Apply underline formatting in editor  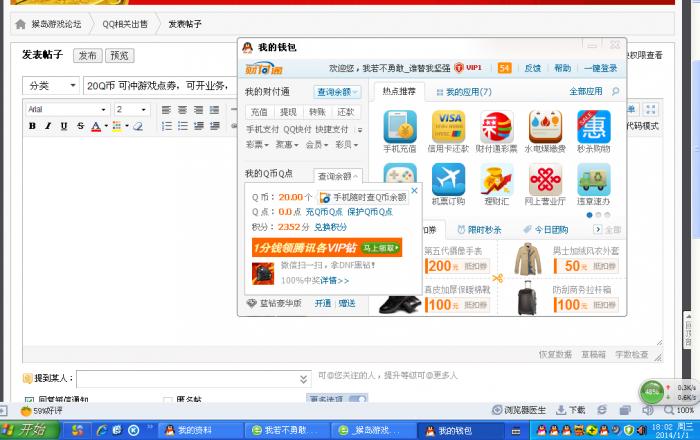[64, 126]
